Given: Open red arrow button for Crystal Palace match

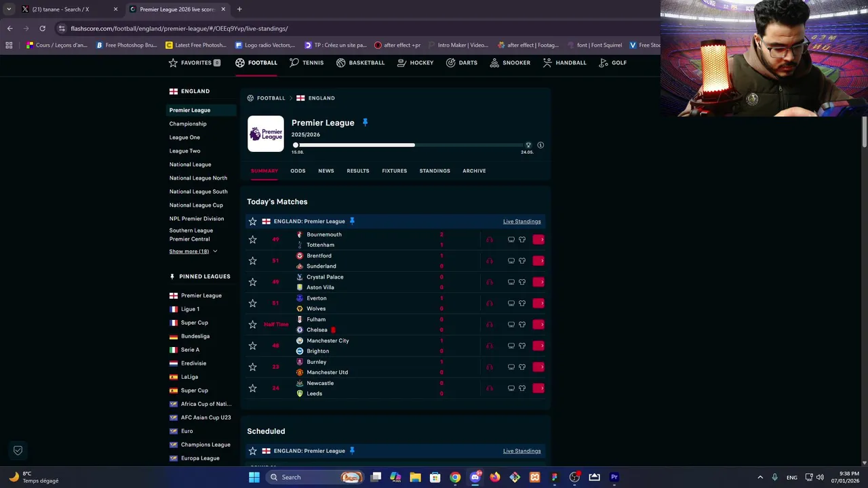Looking at the screenshot, I should tap(538, 282).
